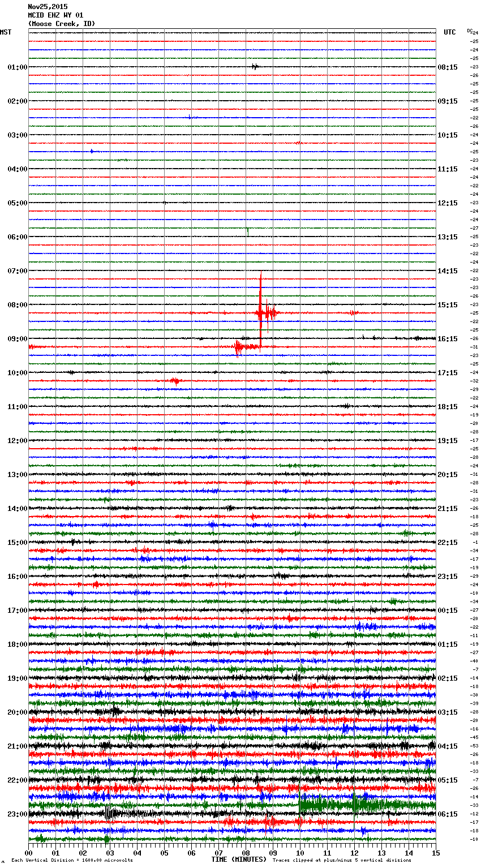This screenshot has width=481, height=868.
Task: Click the 00:15 UTC time label
Action: pos(448,611)
